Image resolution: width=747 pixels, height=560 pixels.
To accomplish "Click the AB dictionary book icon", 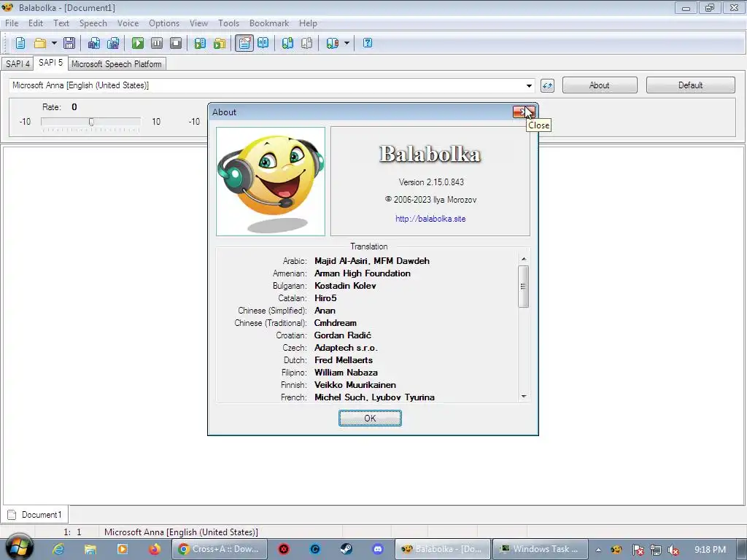I will [x=263, y=43].
